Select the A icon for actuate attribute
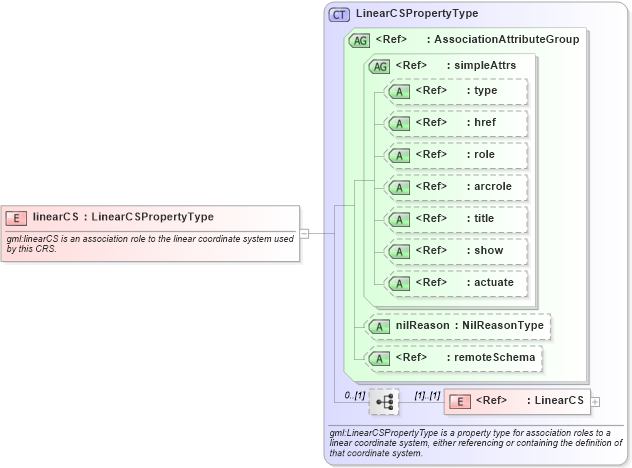Image resolution: width=632 pixels, height=468 pixels. (x=399, y=283)
